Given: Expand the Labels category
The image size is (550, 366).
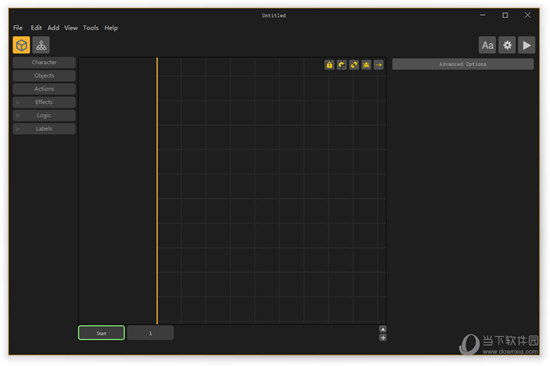Looking at the screenshot, I should [x=44, y=129].
